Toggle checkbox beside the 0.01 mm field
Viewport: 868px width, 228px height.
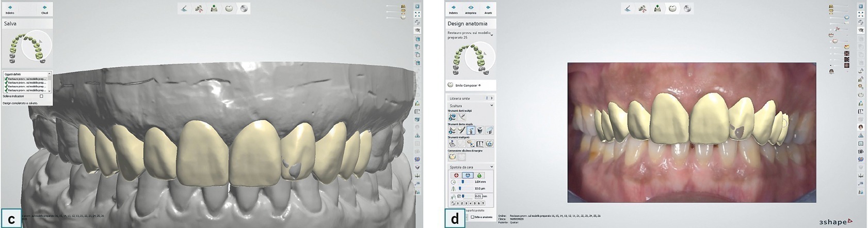pos(459,196)
